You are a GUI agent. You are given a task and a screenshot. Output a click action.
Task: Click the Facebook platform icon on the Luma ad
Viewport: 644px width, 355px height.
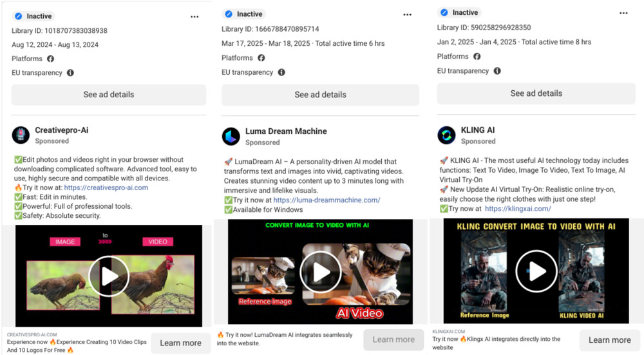pyautogui.click(x=261, y=58)
